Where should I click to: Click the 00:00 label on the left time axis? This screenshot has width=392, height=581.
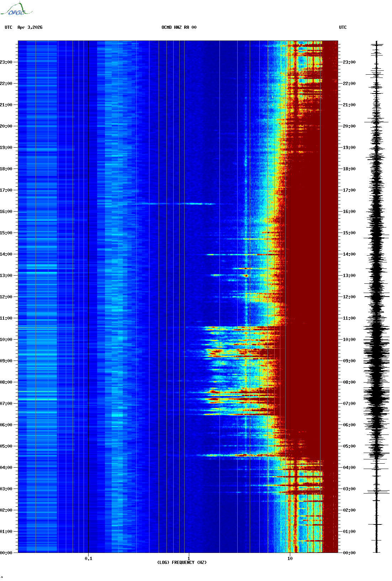pyautogui.click(x=6, y=553)
